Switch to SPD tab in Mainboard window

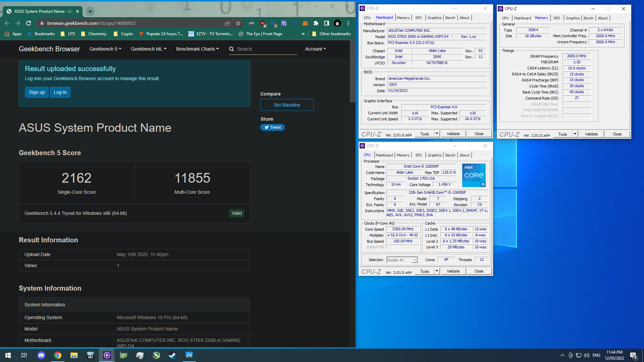[x=418, y=18]
